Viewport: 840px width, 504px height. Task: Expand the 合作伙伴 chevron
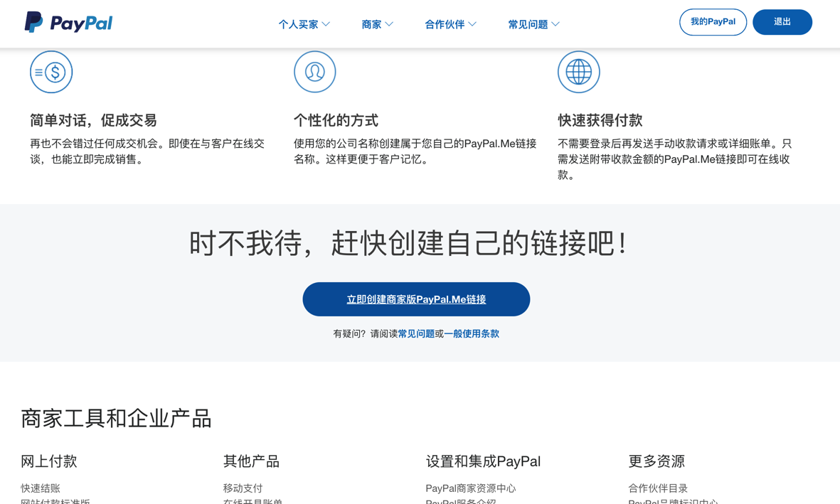[x=472, y=24]
